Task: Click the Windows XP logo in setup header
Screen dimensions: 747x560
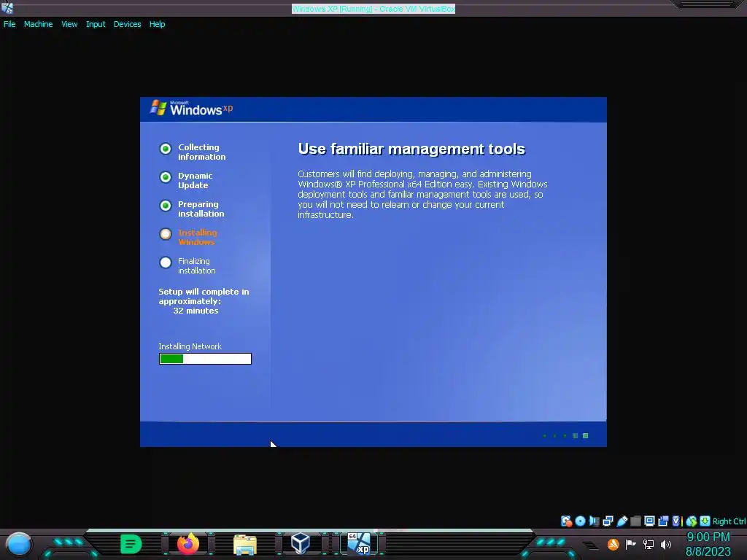Action: (x=192, y=108)
